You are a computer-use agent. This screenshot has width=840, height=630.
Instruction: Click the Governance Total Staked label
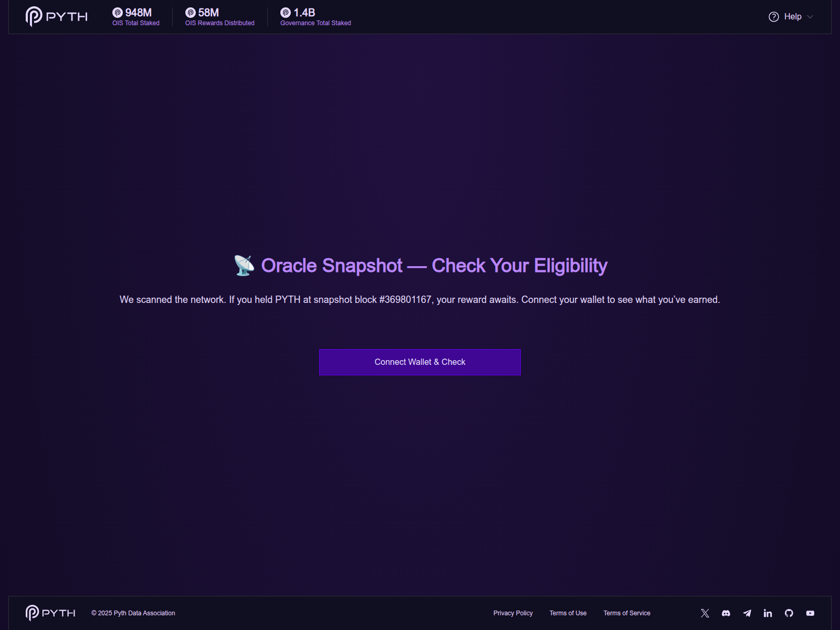point(316,23)
